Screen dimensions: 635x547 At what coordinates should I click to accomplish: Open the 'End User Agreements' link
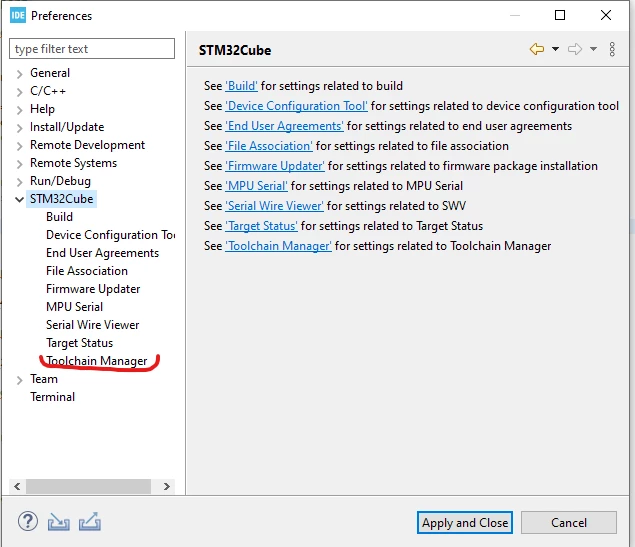point(284,126)
